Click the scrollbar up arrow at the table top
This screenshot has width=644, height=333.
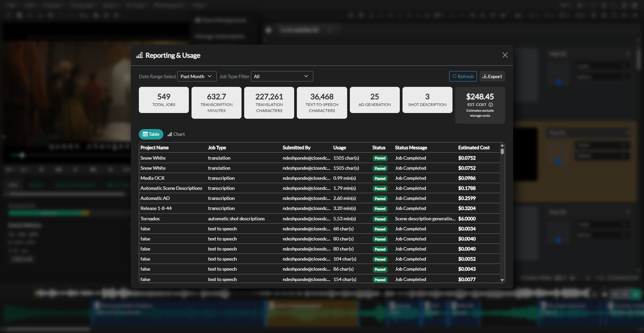[x=502, y=145]
